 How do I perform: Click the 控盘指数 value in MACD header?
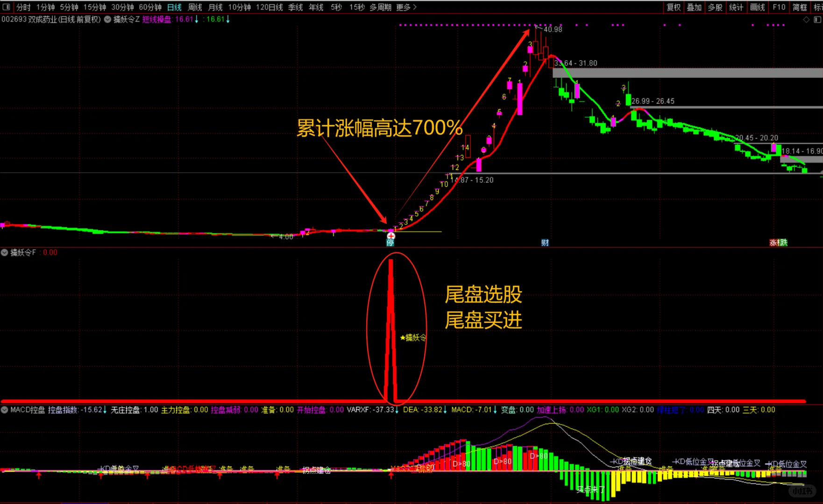pos(78,410)
